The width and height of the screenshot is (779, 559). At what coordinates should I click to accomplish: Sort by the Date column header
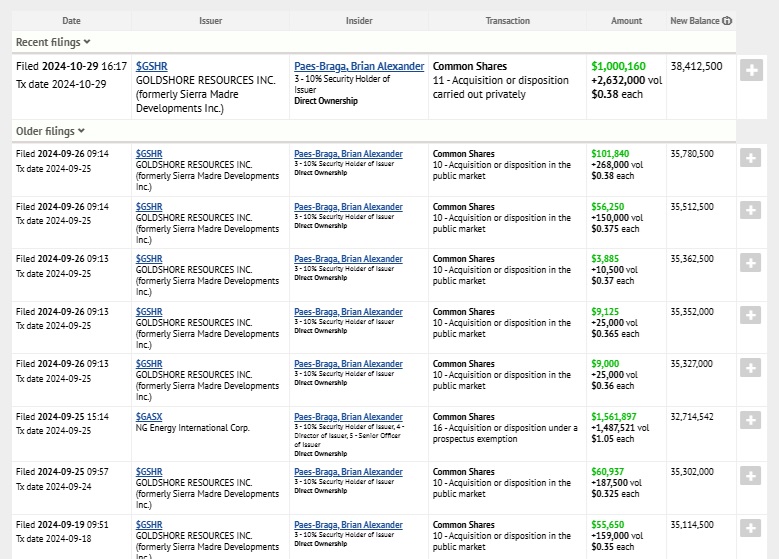(x=71, y=20)
